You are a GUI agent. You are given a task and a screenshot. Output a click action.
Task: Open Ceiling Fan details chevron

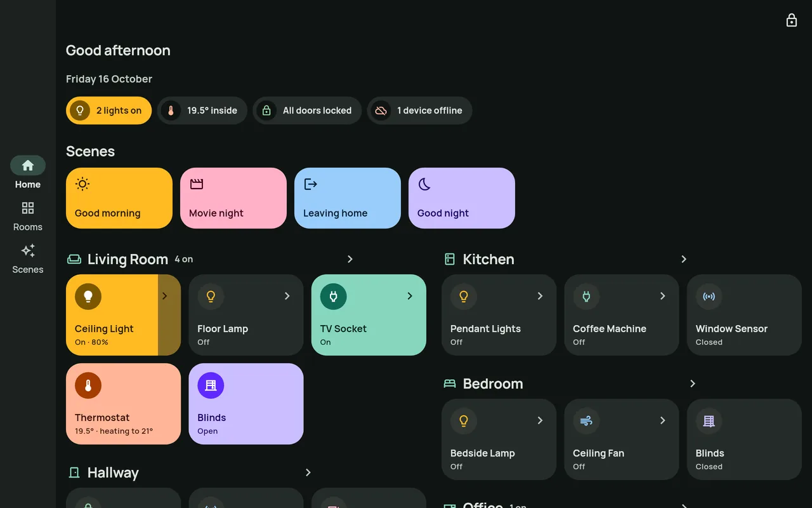coord(663,420)
